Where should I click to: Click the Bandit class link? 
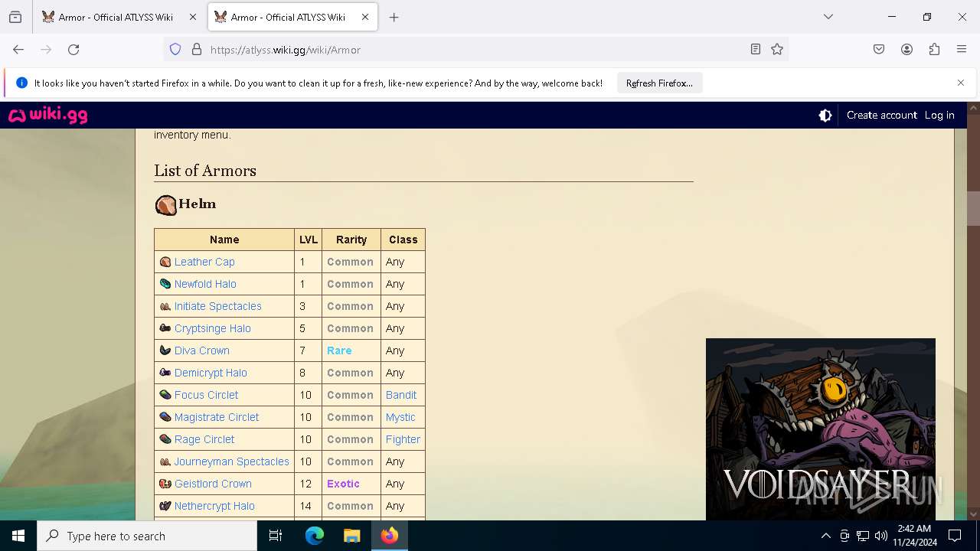tap(401, 395)
